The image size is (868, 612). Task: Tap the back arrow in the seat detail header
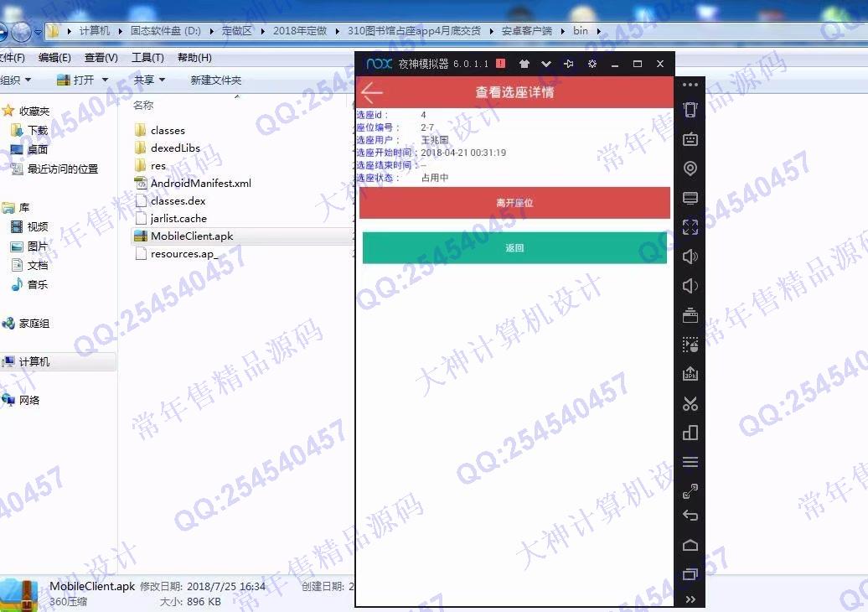(371, 92)
